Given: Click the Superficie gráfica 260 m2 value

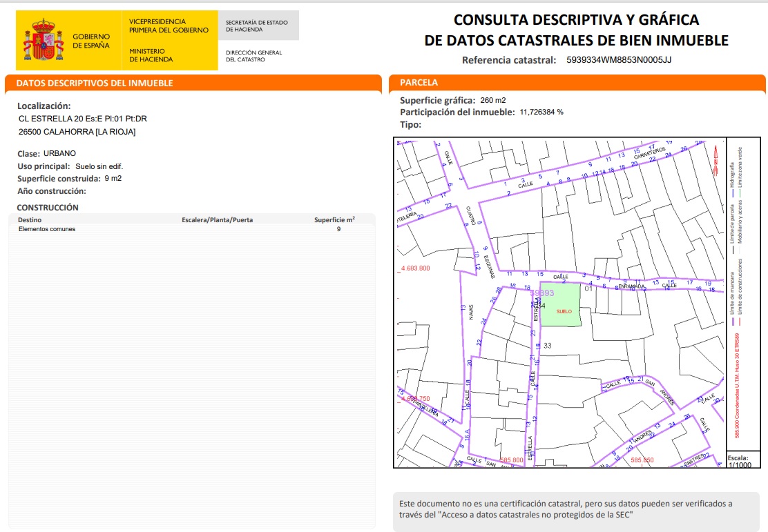Looking at the screenshot, I should tap(493, 101).
